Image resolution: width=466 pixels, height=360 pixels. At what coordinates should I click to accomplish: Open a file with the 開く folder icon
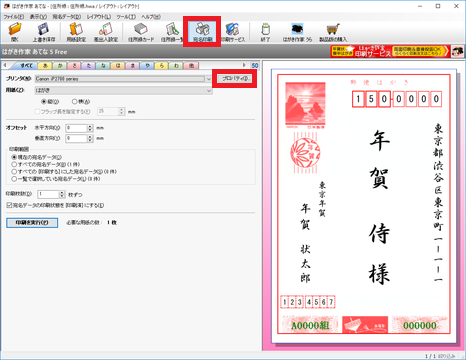[x=15, y=32]
